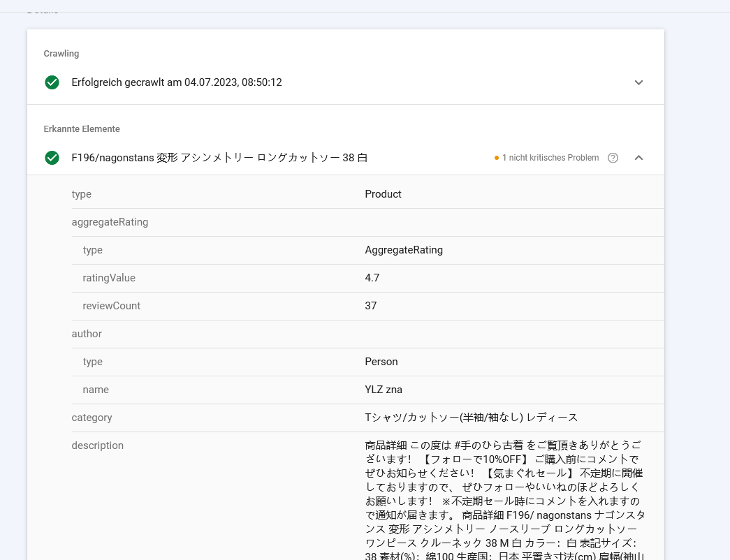730x560 pixels.
Task: Select the category value Tシャツ/カットソー
Action: [x=471, y=418]
